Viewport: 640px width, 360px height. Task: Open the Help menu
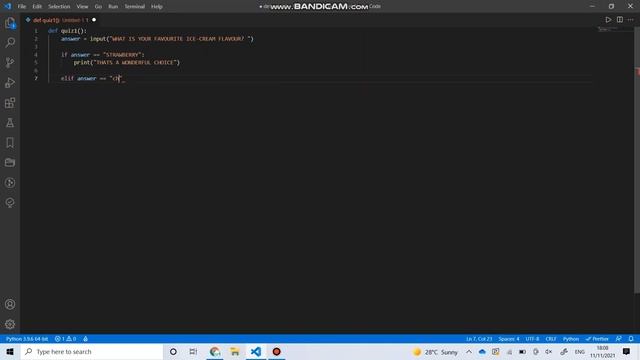tap(157, 7)
